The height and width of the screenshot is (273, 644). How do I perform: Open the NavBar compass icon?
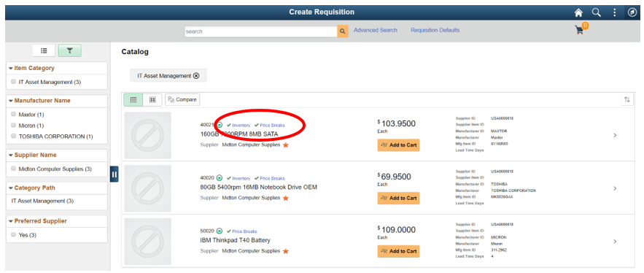pos(632,12)
